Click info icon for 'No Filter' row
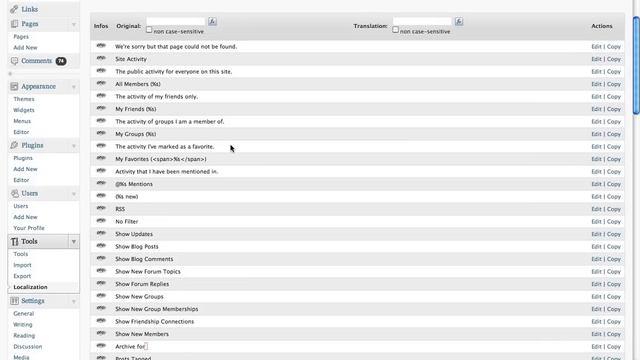640x360 pixels. pos(101,221)
